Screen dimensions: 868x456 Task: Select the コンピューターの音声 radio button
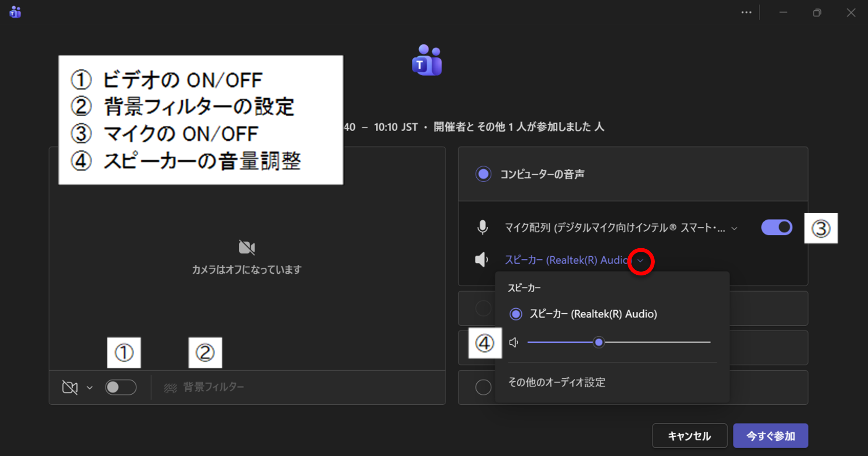pos(483,174)
